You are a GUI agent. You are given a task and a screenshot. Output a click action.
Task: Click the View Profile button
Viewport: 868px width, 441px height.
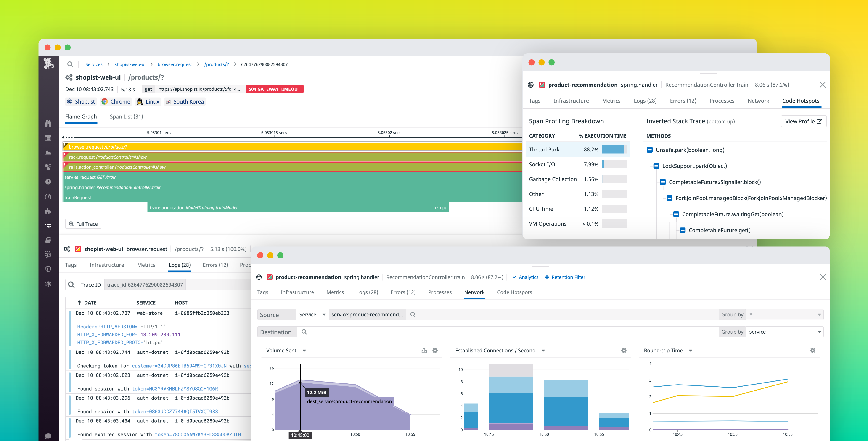803,121
